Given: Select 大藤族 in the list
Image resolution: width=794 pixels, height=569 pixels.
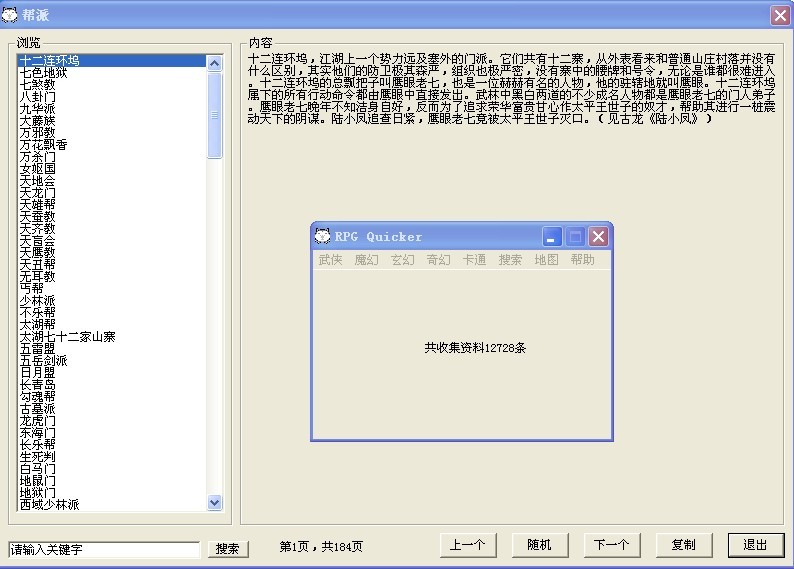Looking at the screenshot, I should [x=112, y=120].
